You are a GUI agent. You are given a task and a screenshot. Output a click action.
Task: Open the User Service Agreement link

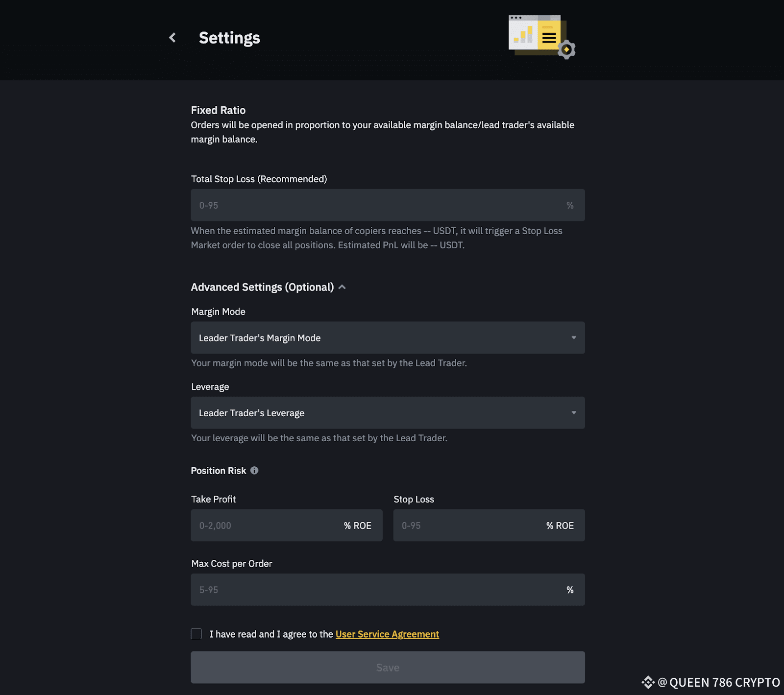click(387, 634)
